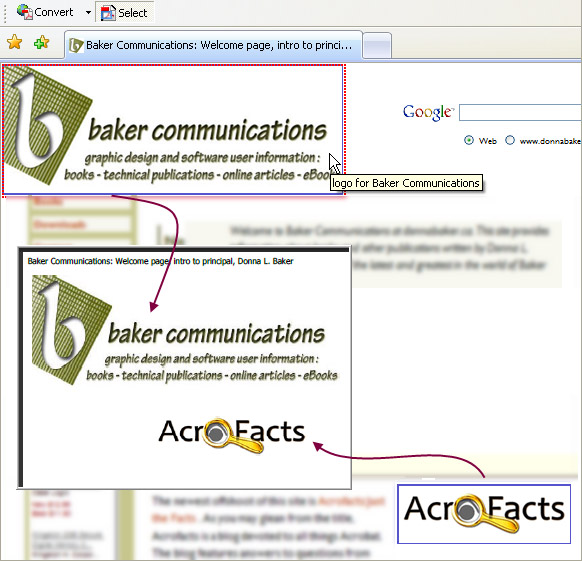
Task: Click the Select toolbar button
Action: coord(125,13)
